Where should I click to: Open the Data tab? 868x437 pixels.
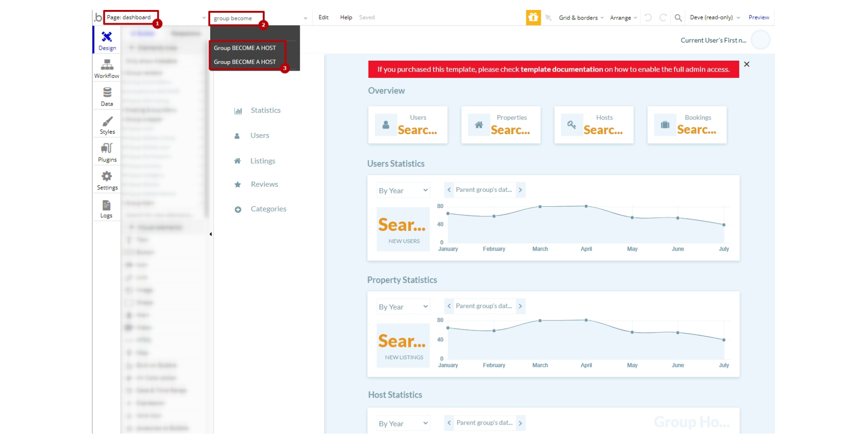107,96
